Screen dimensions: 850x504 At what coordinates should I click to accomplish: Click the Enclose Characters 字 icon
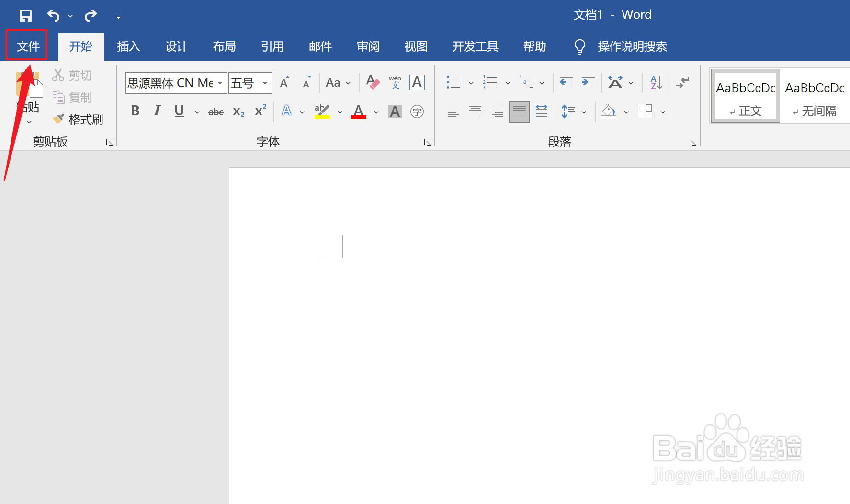pyautogui.click(x=417, y=112)
